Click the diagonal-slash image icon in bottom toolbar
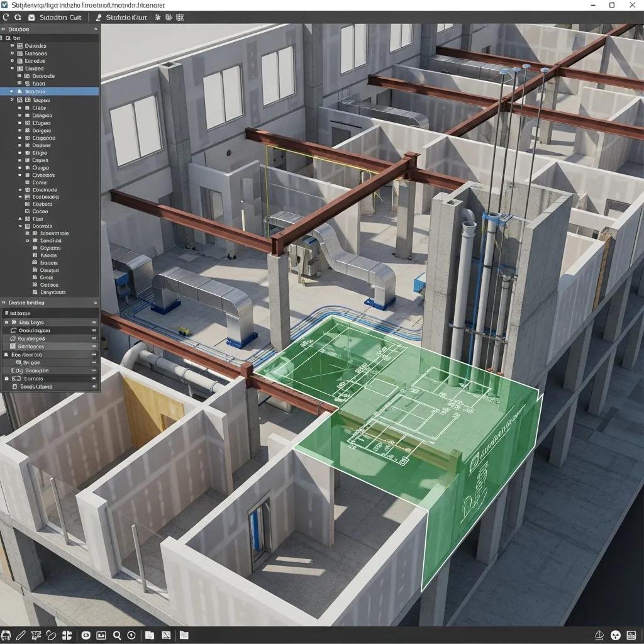This screenshot has width=644, height=644. click(x=166, y=635)
